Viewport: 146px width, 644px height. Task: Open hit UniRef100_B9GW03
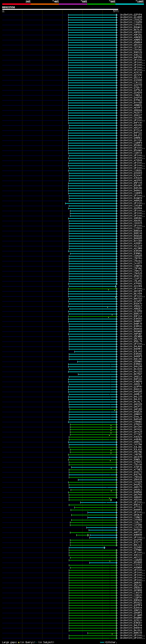(131, 27)
